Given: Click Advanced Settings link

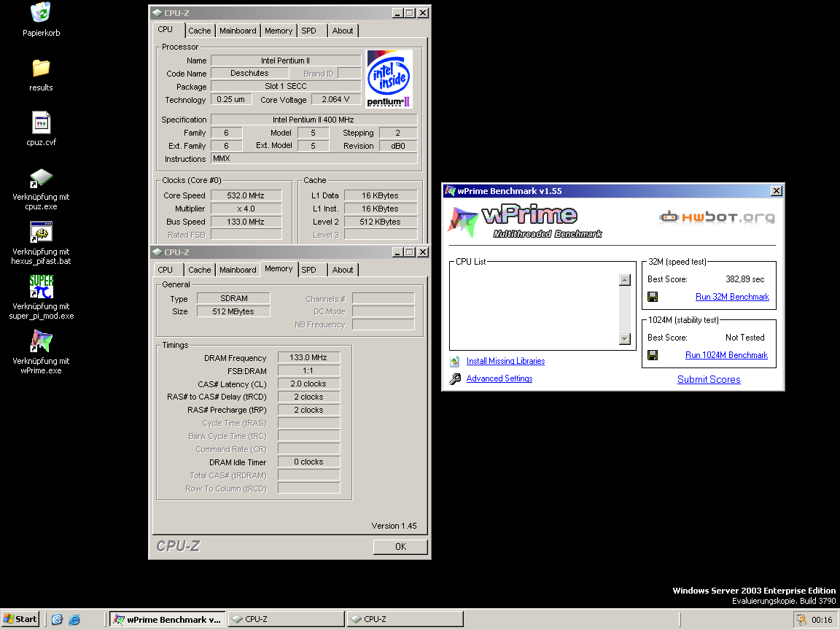Looking at the screenshot, I should (499, 378).
